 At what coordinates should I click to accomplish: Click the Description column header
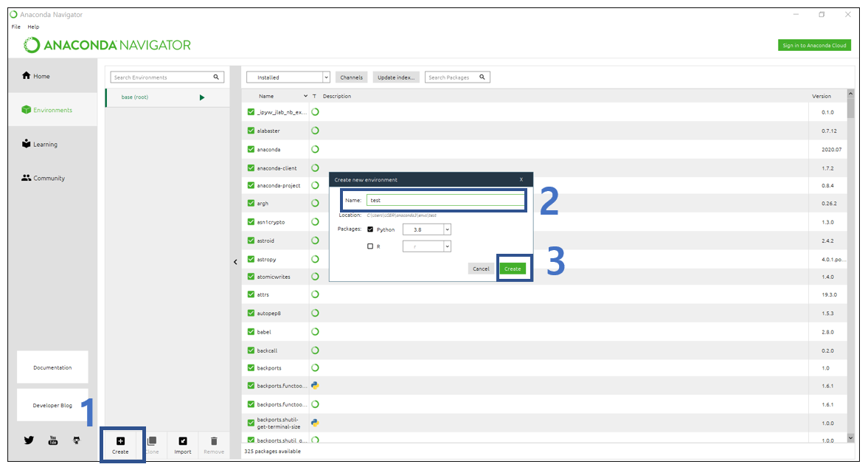[x=337, y=97]
